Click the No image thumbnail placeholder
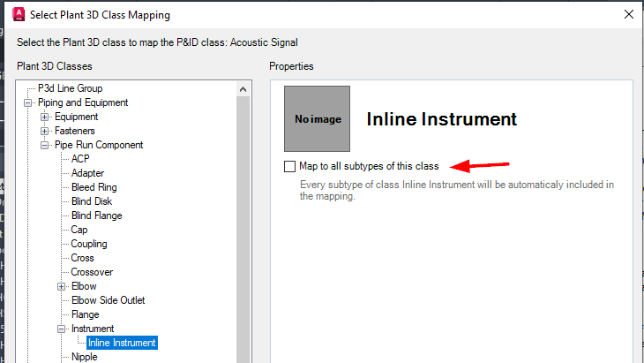 tap(317, 118)
